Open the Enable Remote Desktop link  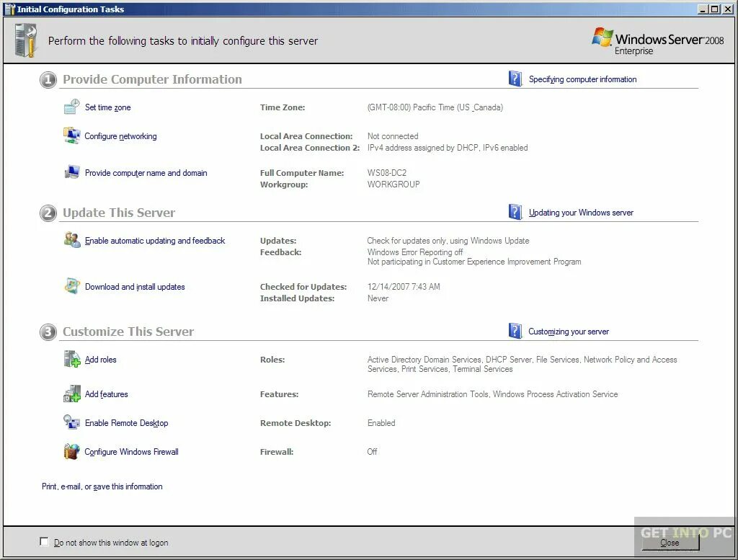click(126, 423)
